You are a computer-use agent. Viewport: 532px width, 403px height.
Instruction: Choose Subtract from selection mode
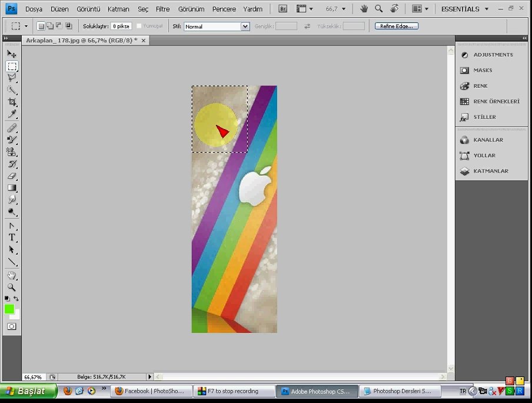[x=59, y=26]
